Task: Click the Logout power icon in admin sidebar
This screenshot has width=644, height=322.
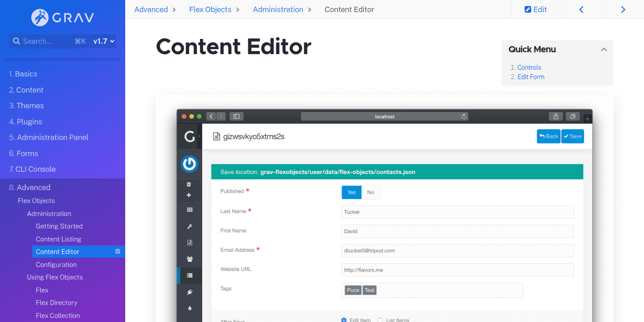Action: point(189,164)
